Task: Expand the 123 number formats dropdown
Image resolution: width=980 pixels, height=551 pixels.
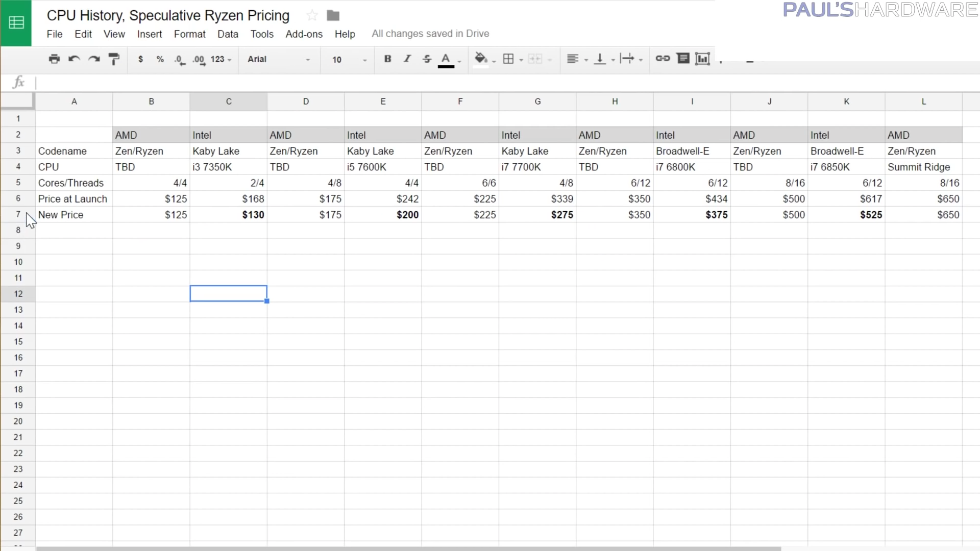Action: pos(221,60)
